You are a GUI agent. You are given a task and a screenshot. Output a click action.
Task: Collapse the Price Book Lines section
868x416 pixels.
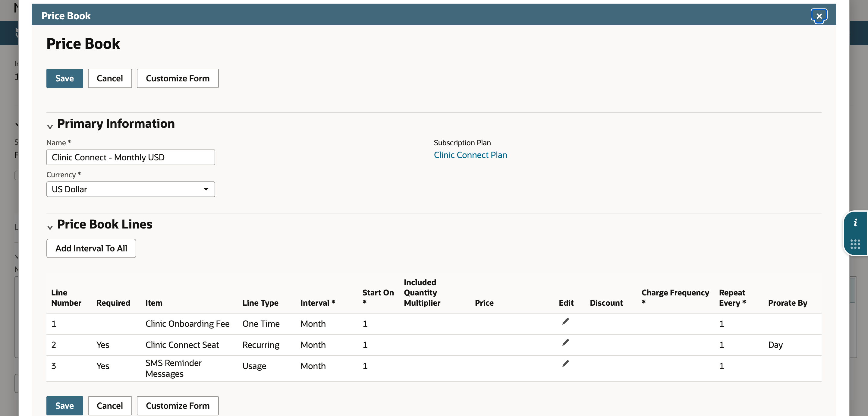pos(50,228)
